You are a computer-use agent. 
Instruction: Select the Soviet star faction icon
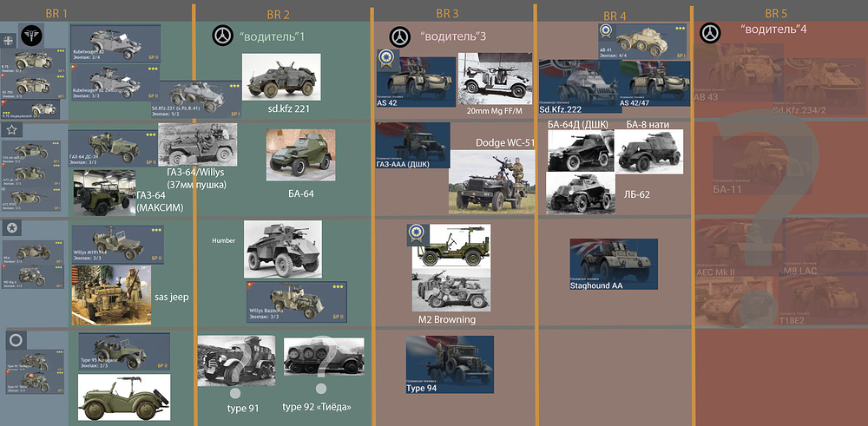[x=11, y=130]
